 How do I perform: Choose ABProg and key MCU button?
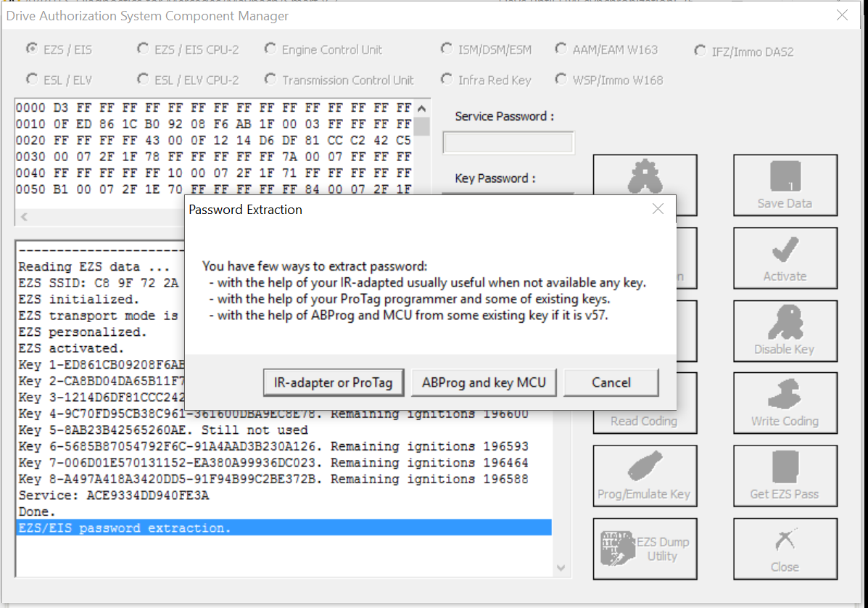tap(484, 382)
